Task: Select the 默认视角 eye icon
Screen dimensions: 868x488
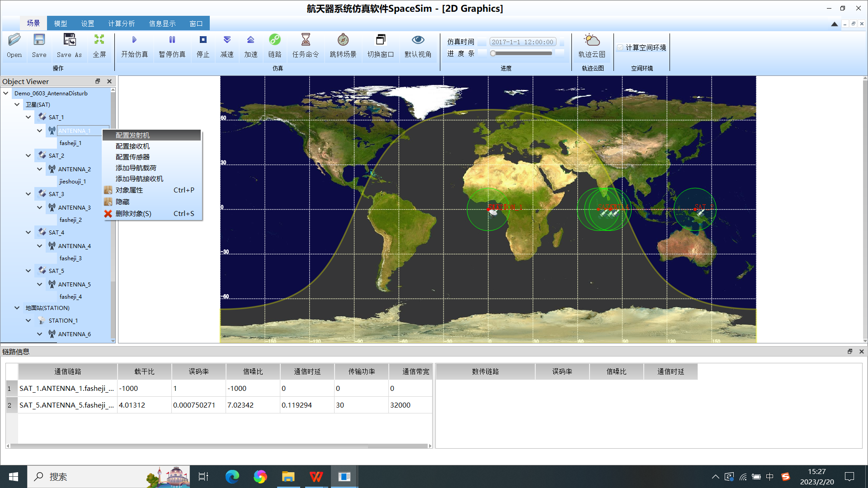Action: pos(418,40)
